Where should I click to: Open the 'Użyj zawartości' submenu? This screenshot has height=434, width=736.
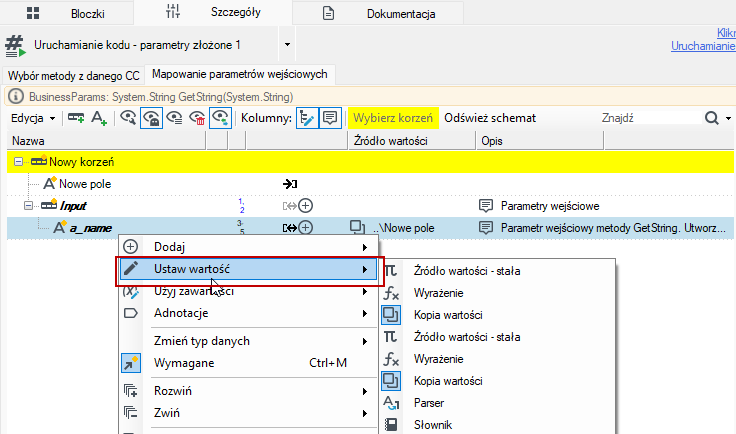coord(248,291)
